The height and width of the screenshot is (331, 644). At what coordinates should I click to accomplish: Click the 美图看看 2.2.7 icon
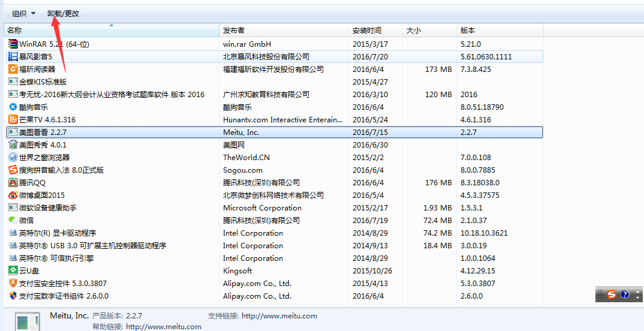point(13,133)
